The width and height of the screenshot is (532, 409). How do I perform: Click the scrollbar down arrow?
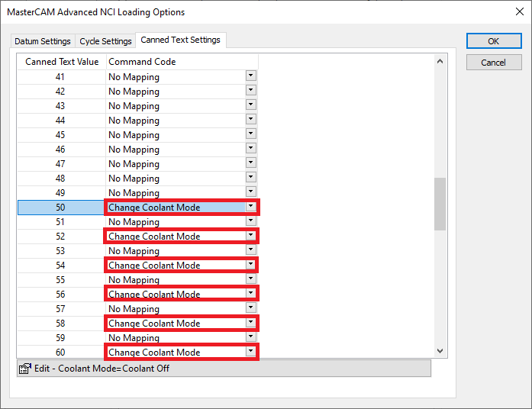click(440, 351)
